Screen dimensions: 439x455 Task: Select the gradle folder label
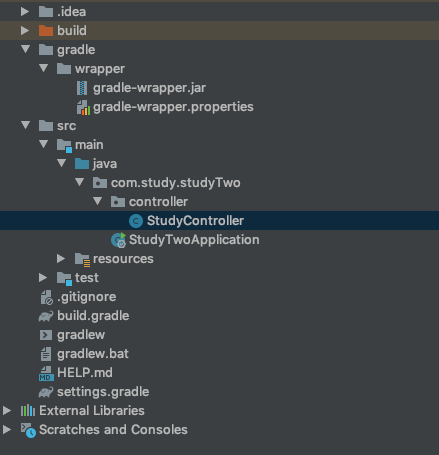(x=76, y=50)
